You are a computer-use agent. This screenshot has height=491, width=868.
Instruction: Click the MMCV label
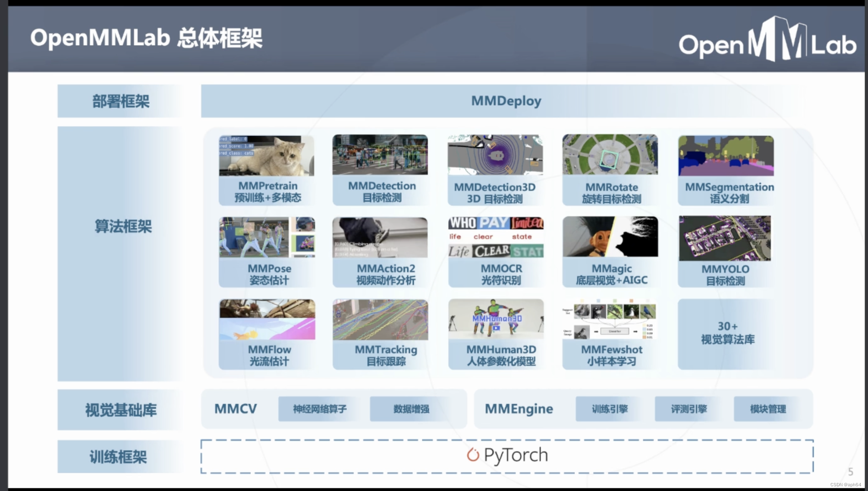point(236,409)
